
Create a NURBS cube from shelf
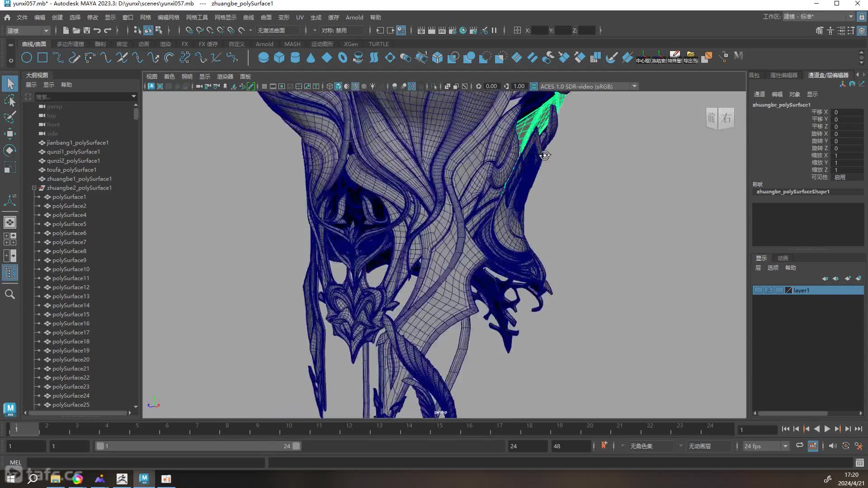point(279,57)
